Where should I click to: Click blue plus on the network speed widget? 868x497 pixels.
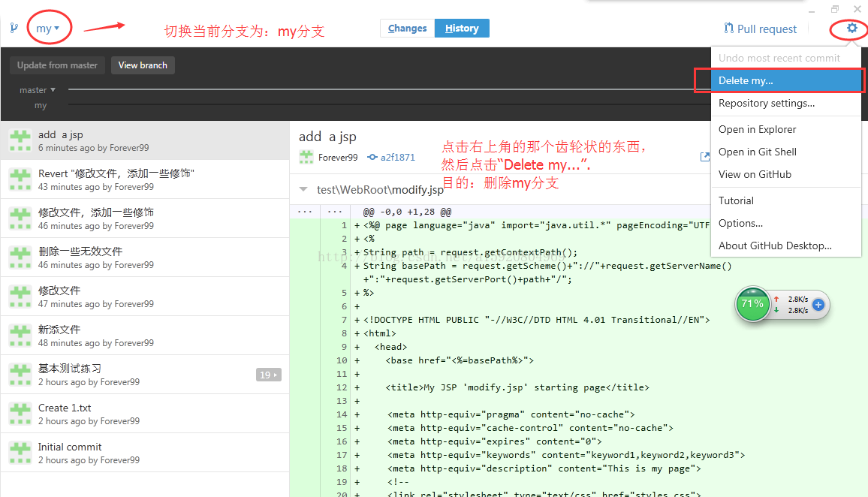point(818,304)
